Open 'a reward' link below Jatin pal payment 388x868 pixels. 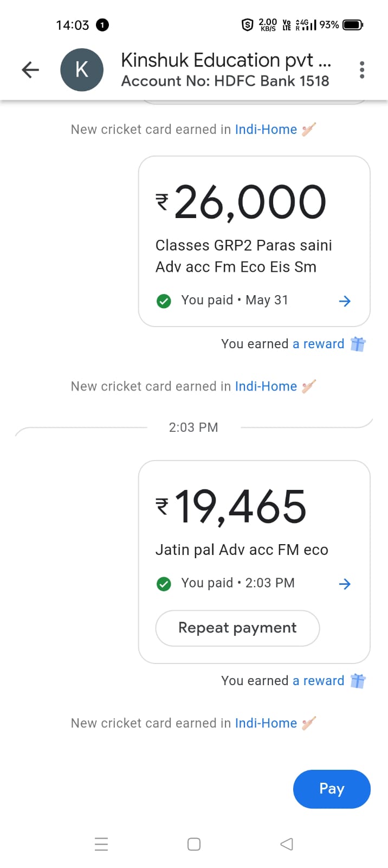tap(318, 681)
